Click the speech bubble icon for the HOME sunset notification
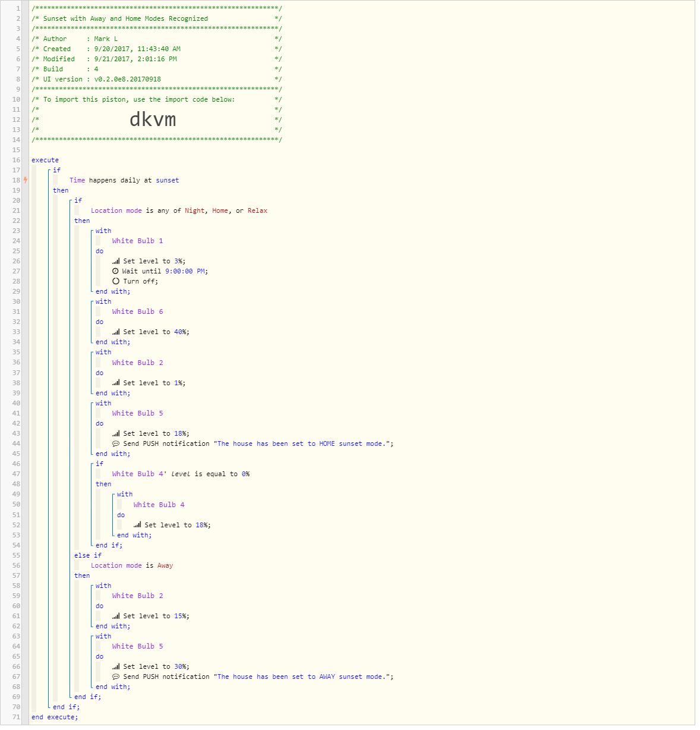700x730 pixels. click(116, 443)
